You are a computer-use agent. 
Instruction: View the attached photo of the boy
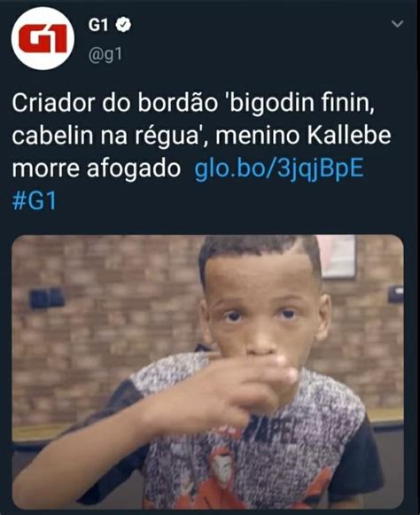tap(207, 371)
